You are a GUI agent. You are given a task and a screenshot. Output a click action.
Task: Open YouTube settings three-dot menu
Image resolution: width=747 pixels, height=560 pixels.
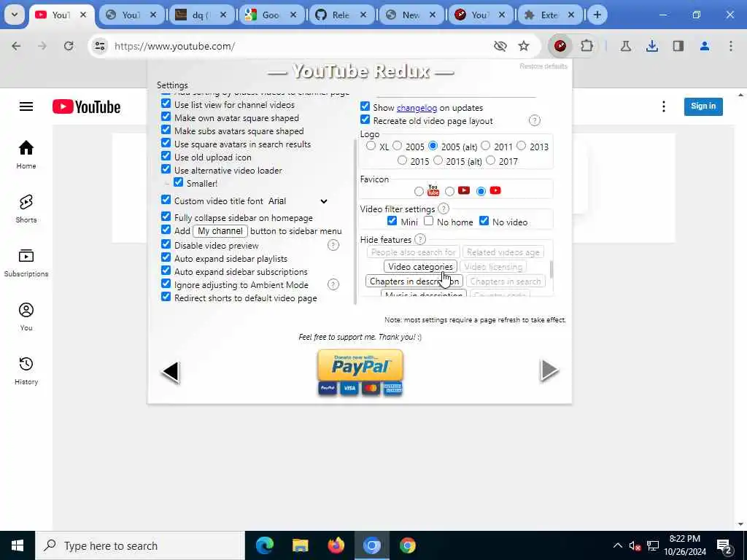point(664,106)
